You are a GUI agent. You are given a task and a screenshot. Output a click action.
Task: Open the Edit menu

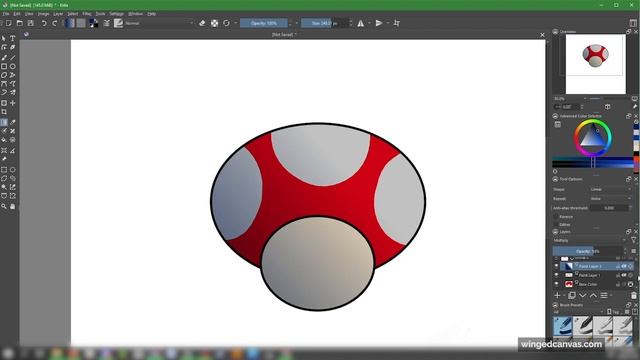coord(17,14)
